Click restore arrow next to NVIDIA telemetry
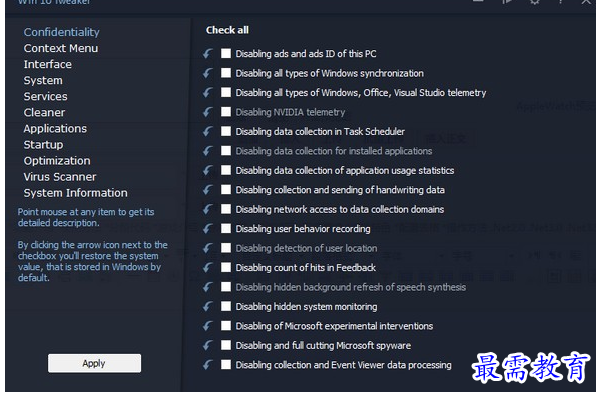Image resolution: width=596 pixels, height=399 pixels. click(208, 112)
